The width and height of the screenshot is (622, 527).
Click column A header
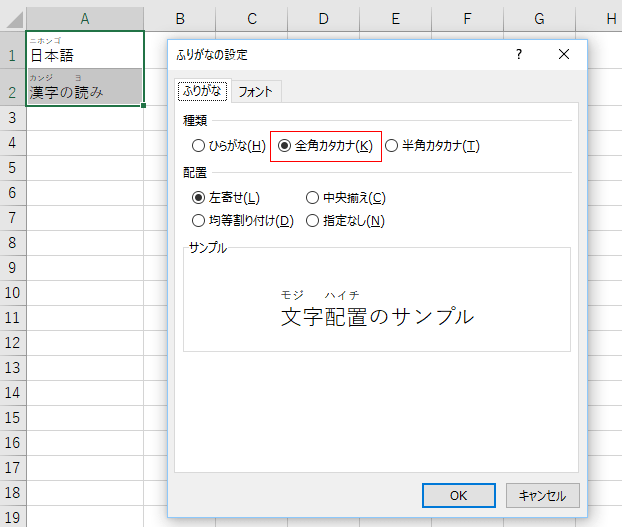(84, 18)
